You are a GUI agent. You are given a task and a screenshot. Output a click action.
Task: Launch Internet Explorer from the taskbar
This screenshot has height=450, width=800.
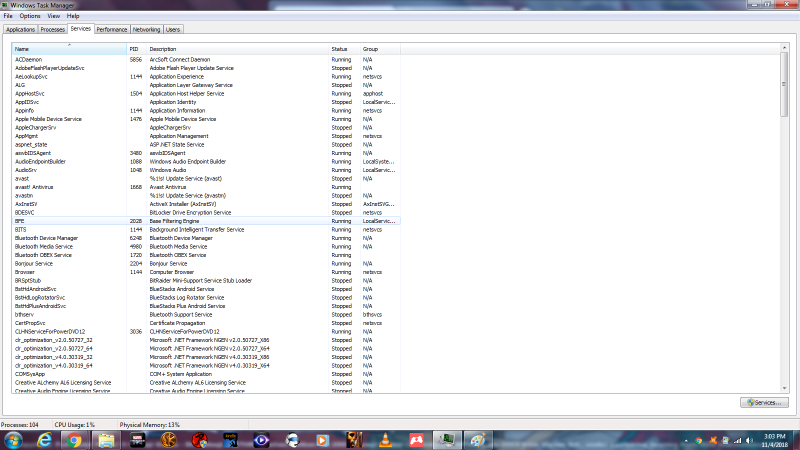(44, 440)
